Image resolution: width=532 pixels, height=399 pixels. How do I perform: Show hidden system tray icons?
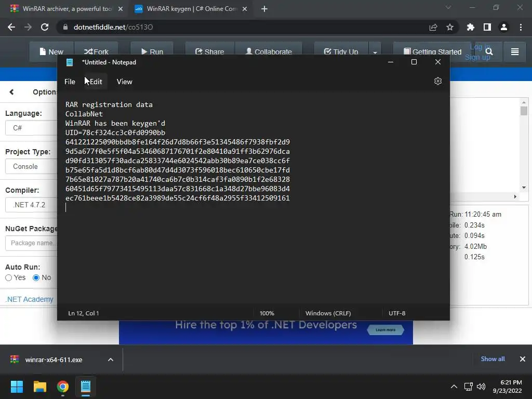[x=454, y=387]
